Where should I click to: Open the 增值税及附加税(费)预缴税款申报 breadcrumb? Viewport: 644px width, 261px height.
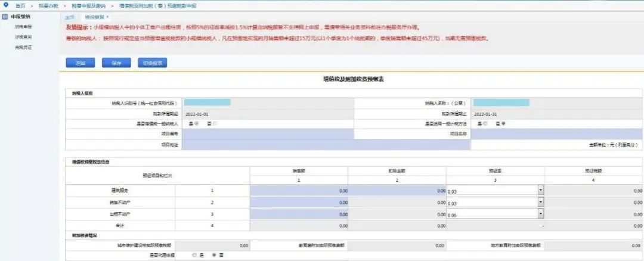pos(157,6)
